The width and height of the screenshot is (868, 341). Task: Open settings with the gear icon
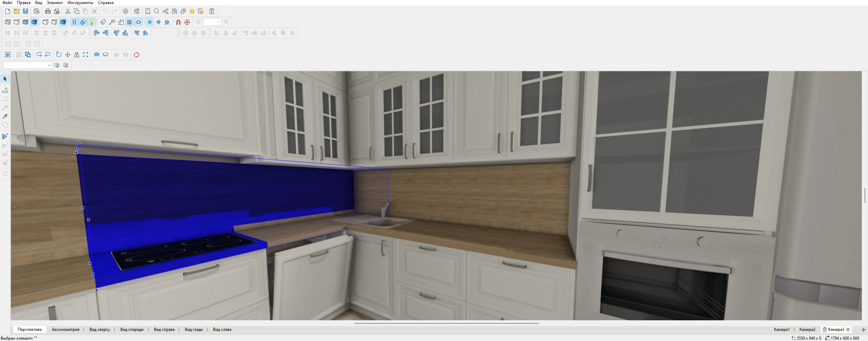click(126, 11)
